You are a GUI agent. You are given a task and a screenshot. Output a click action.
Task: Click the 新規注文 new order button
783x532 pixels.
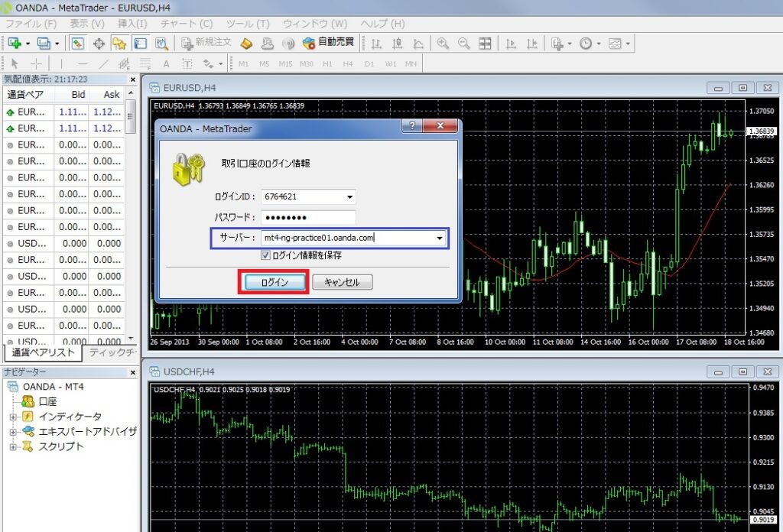click(x=206, y=43)
